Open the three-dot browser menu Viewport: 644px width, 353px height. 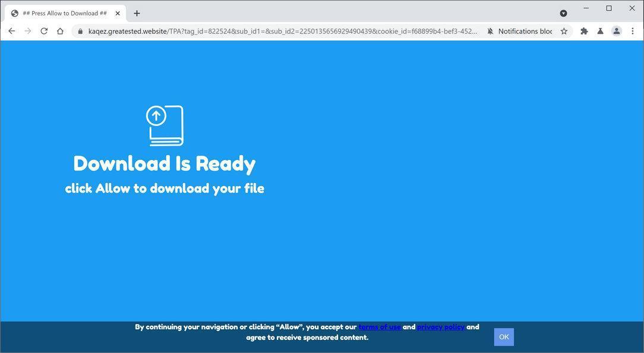point(632,31)
